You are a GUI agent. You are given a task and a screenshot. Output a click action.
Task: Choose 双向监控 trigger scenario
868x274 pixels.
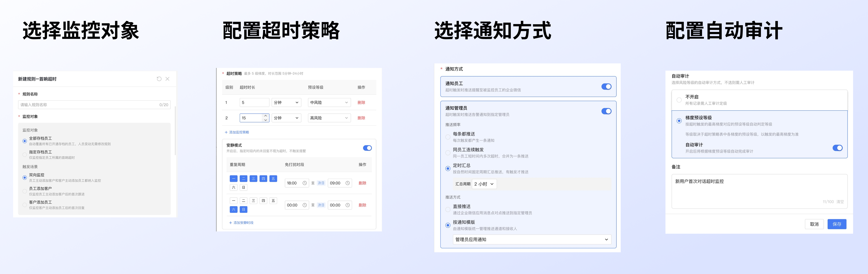[25, 178]
